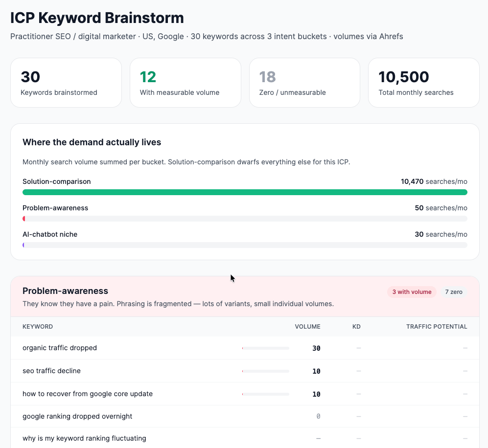Click the Problem-awareness progress bar
Image resolution: width=488 pixels, height=448 pixels.
point(245,219)
